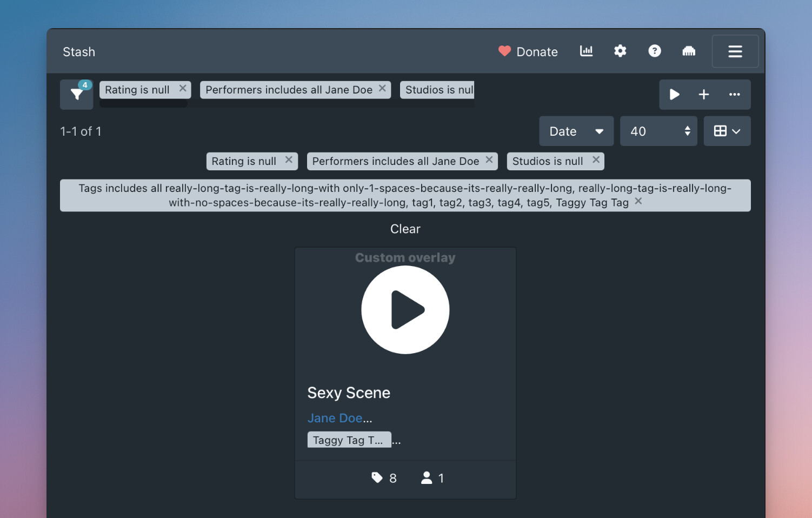Remove centered Rating is null filter
Image resolution: width=812 pixels, height=518 pixels.
point(289,160)
